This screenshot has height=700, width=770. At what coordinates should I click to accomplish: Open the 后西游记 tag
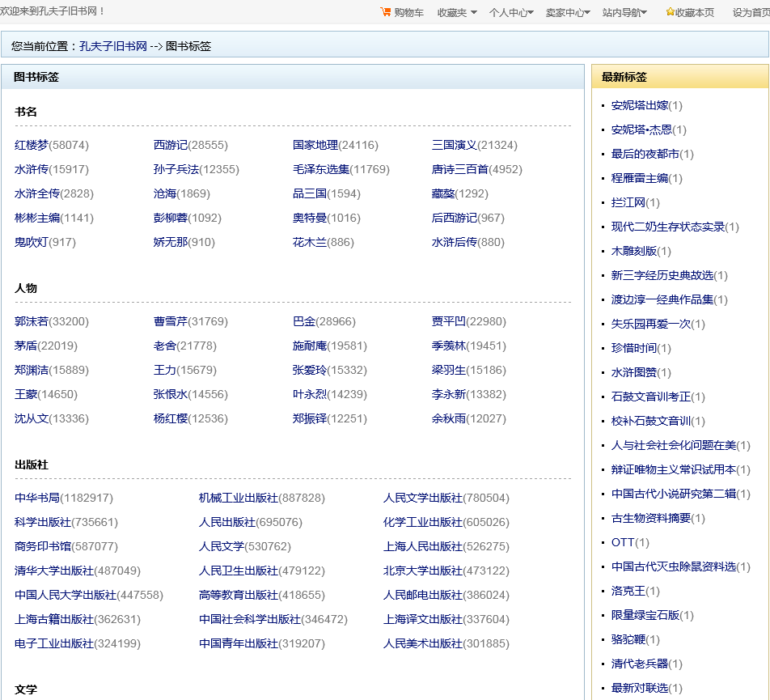(455, 218)
